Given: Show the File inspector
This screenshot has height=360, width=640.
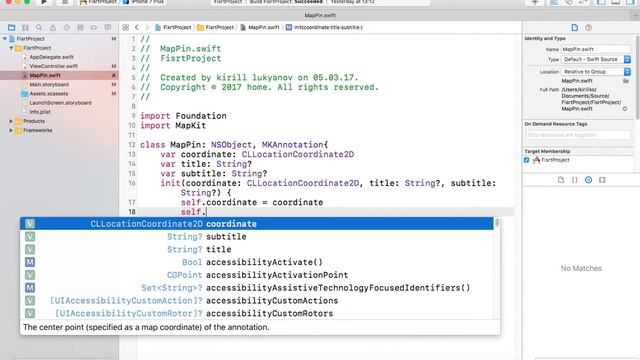Looking at the screenshot, I should (575, 27).
